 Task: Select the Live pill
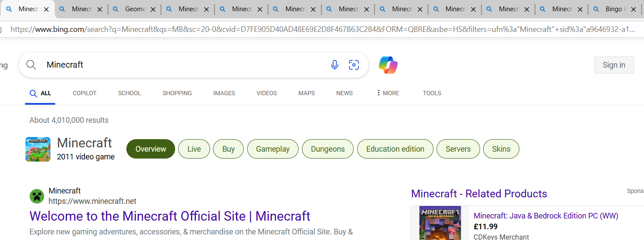194,149
